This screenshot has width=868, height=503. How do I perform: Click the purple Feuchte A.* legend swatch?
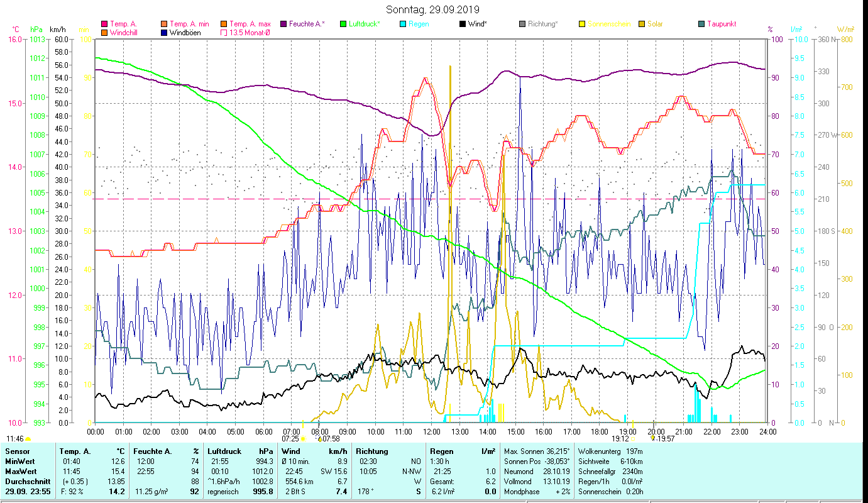pyautogui.click(x=282, y=24)
